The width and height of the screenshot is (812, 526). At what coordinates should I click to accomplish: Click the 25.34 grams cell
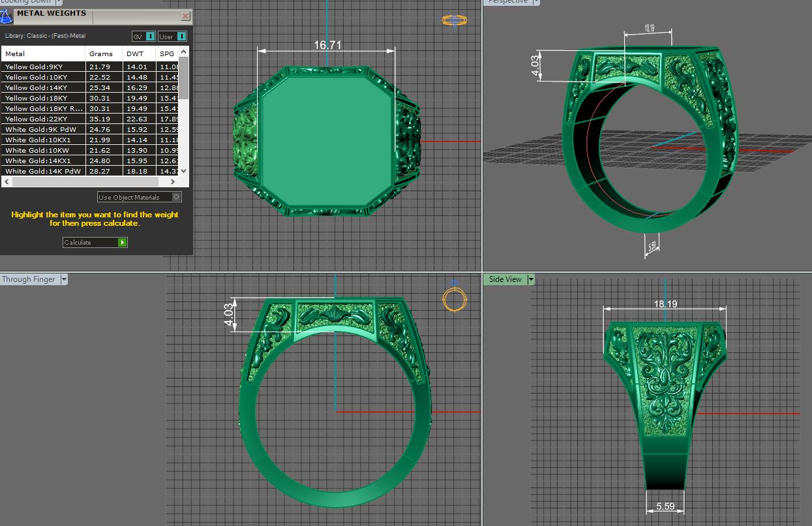click(104, 87)
